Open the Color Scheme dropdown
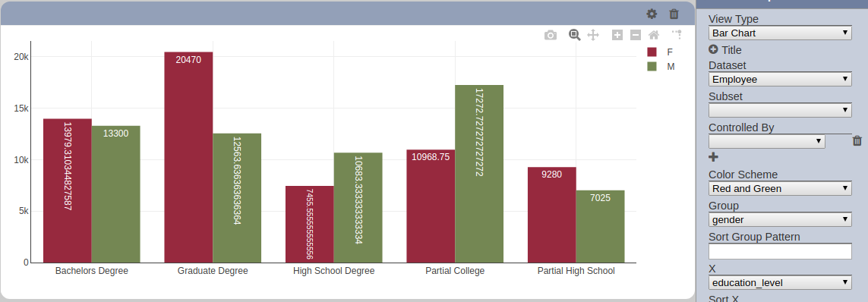This screenshot has height=302, width=868. click(x=780, y=189)
